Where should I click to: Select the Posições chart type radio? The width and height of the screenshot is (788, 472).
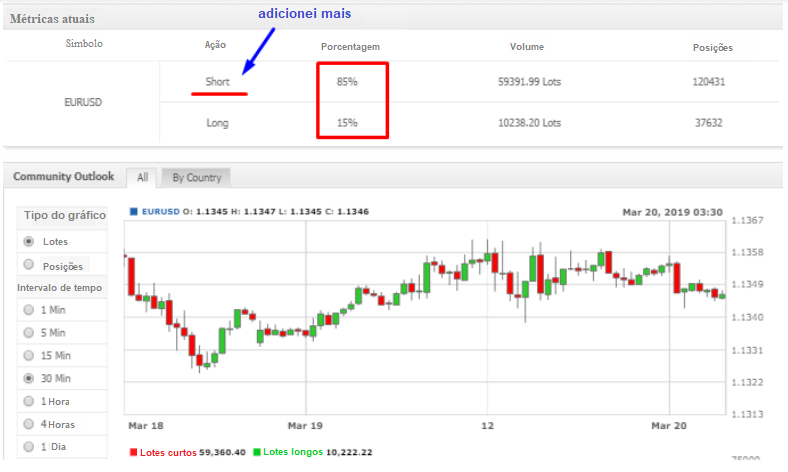[29, 265]
